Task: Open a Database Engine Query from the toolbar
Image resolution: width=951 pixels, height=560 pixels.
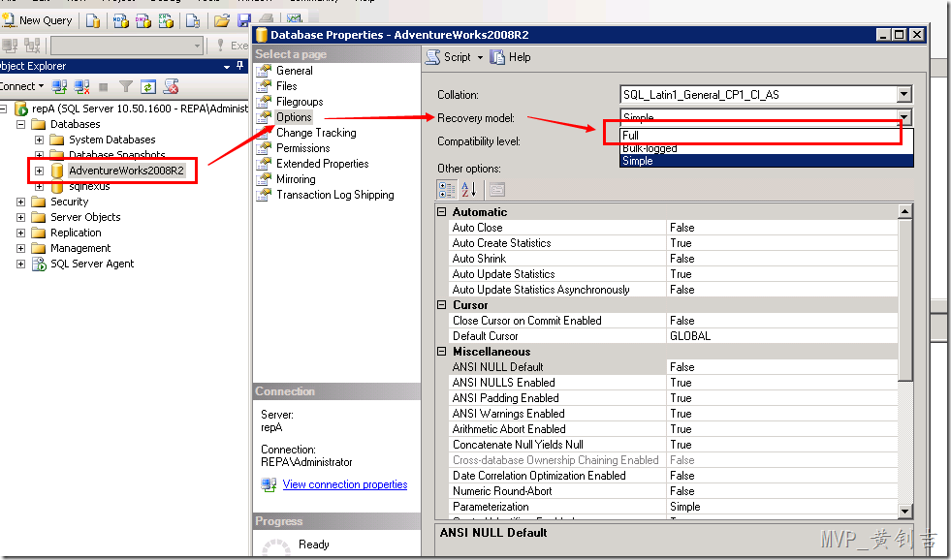Action: point(92,20)
